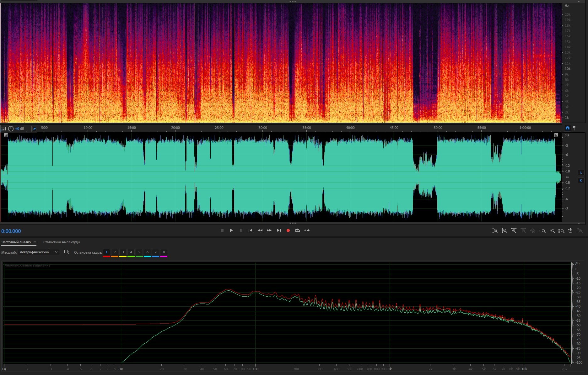Click zoom out amplitude icon
This screenshot has height=375, width=588.
504,231
